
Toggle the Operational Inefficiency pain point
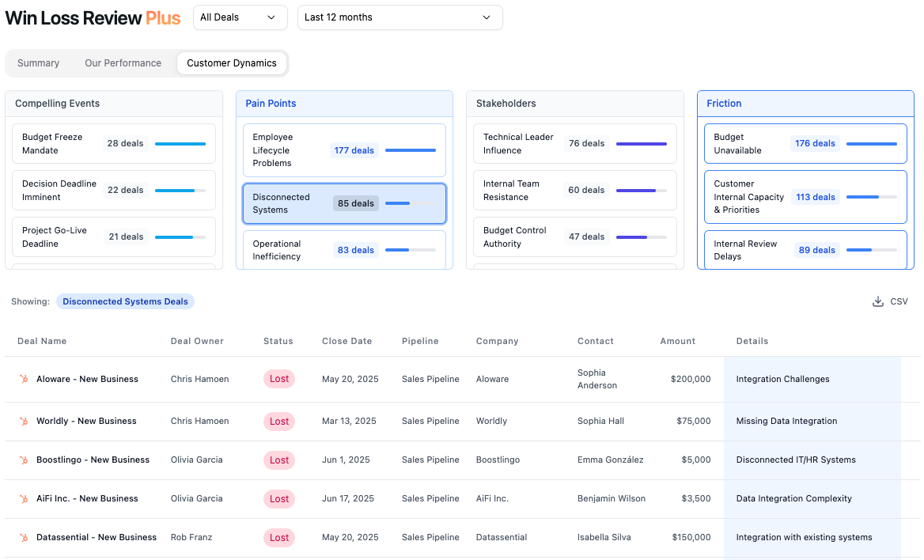pos(344,250)
